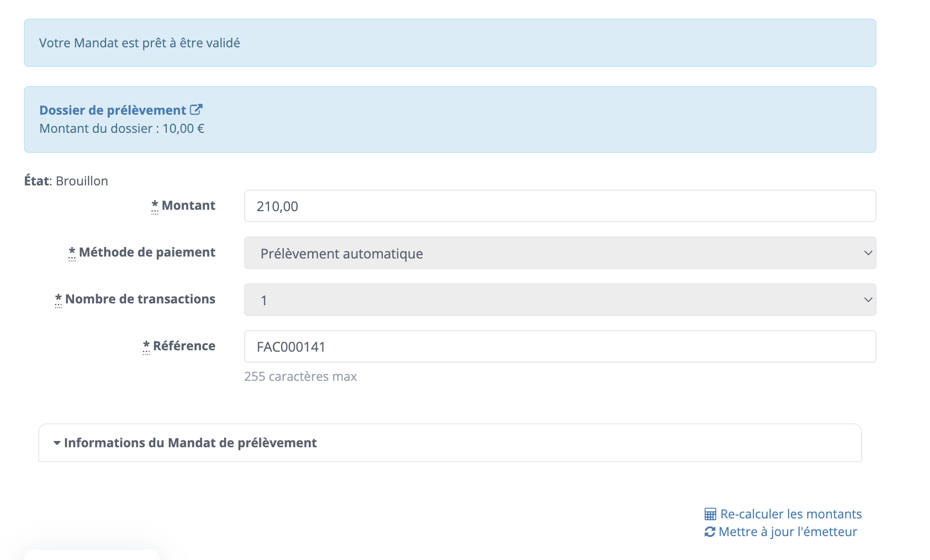Click the required asterisk beside Nombre de transactions
This screenshot has width=930, height=560.
[58, 299]
